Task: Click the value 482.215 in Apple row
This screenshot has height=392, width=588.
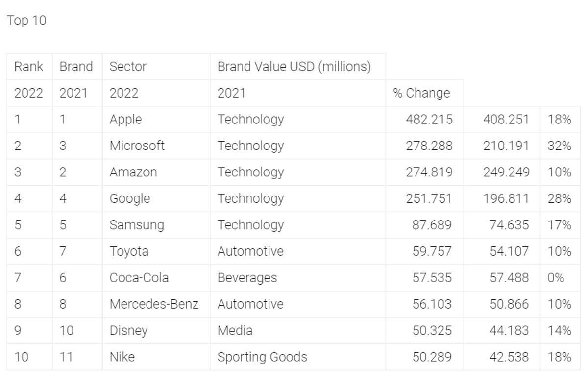Action: [x=429, y=120]
